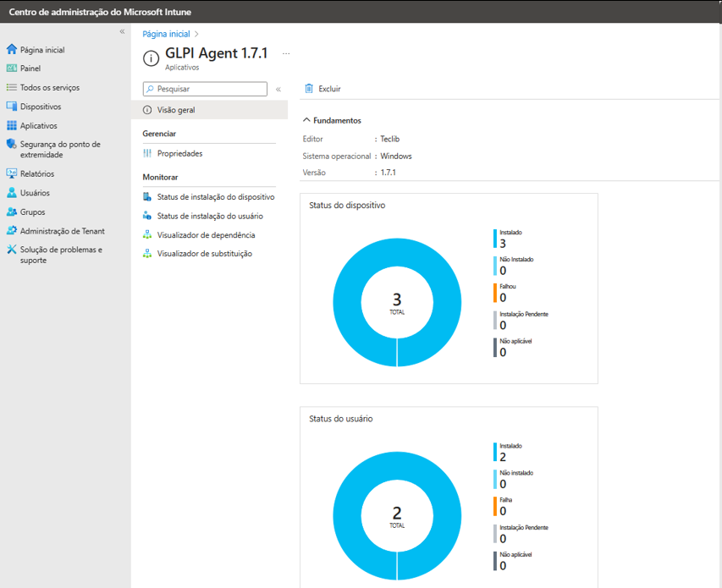Click the Instalado count 3 in device status

coord(503,244)
